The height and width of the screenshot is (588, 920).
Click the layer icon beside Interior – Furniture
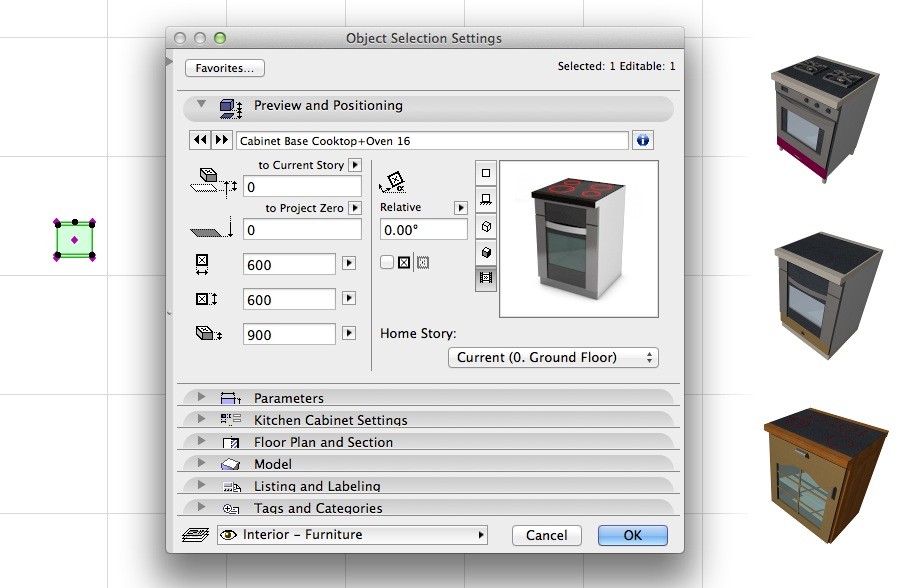[x=201, y=535]
